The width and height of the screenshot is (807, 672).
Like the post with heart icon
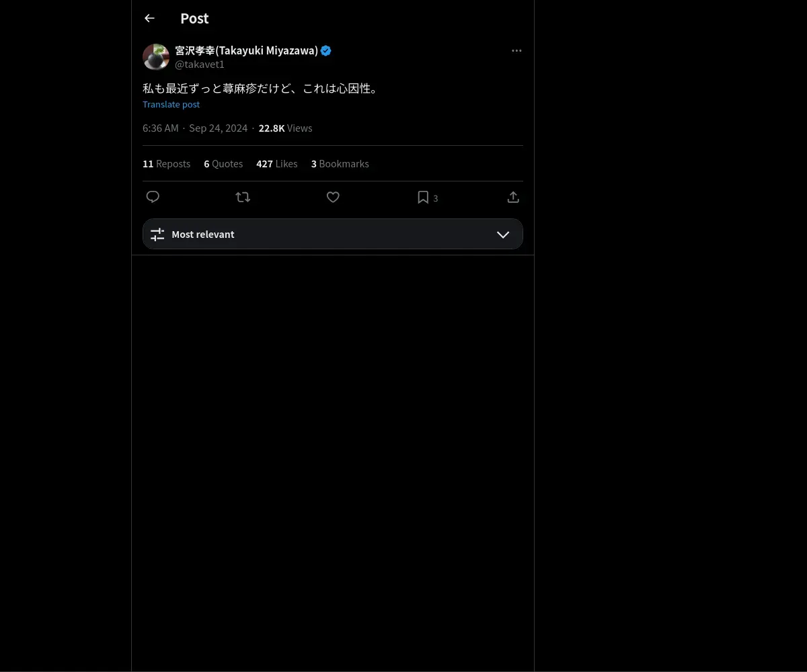(x=333, y=197)
